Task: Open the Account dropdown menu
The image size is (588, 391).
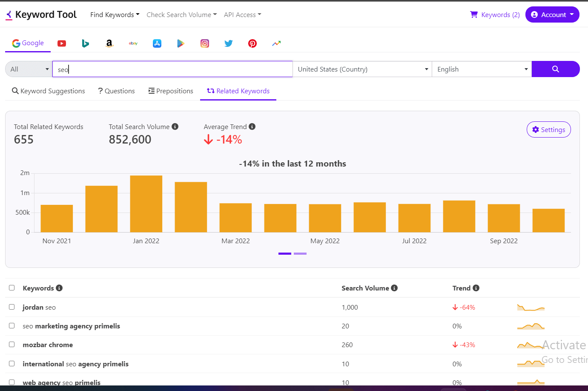Action: pos(552,14)
